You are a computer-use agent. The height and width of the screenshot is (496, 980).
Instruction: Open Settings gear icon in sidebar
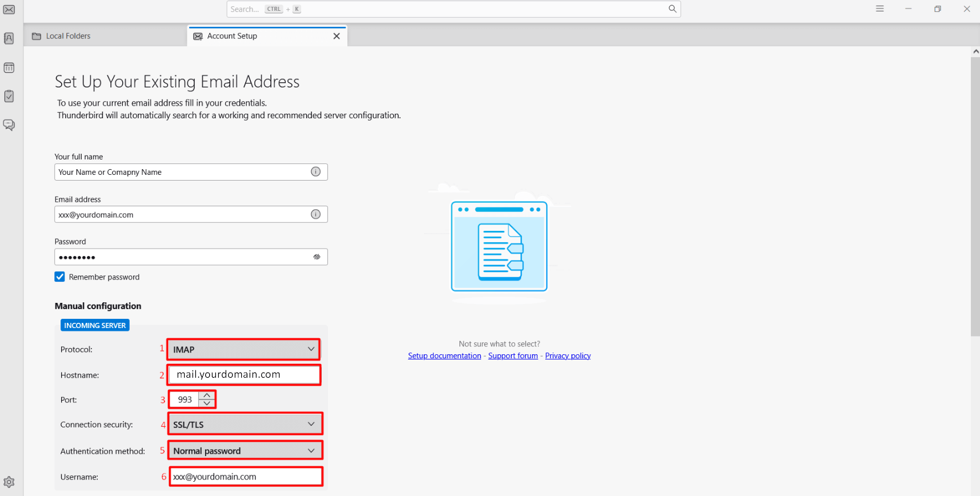[x=9, y=482]
